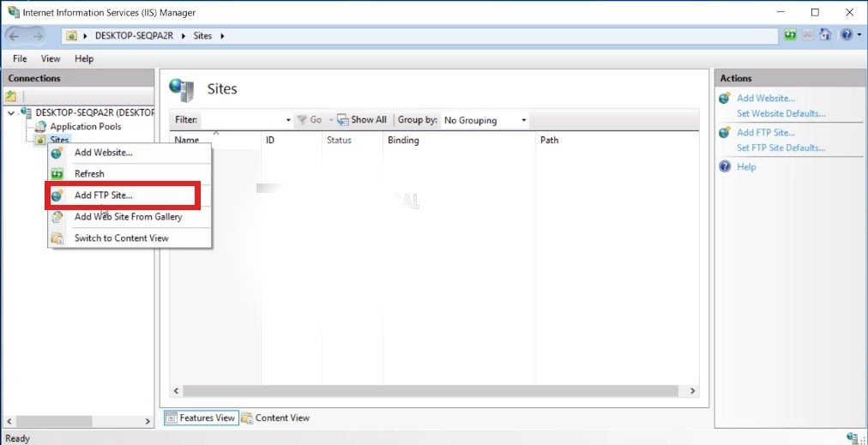Switch to the Features View tab
The image size is (868, 445).
coord(201,418)
